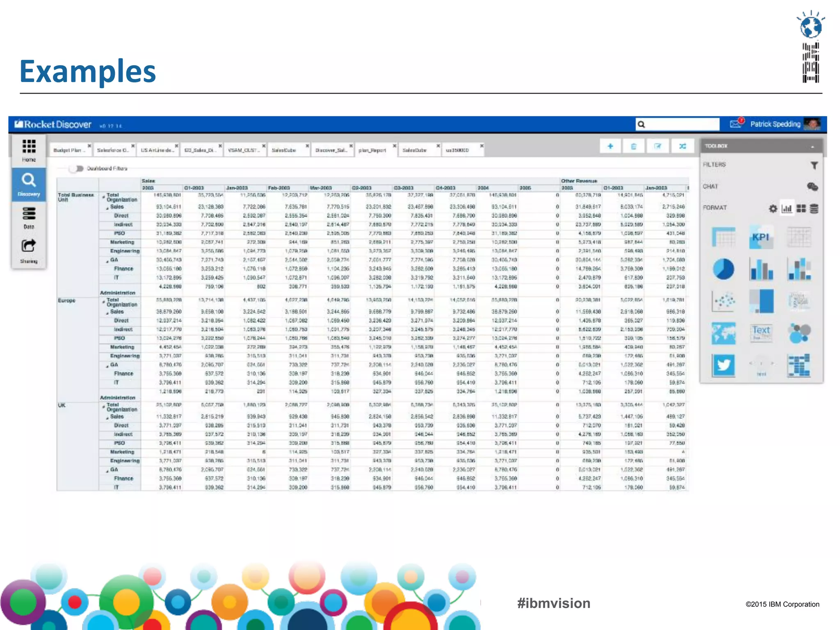Image resolution: width=840 pixels, height=630 pixels.
Task: Click inside the top search field
Action: pos(678,124)
